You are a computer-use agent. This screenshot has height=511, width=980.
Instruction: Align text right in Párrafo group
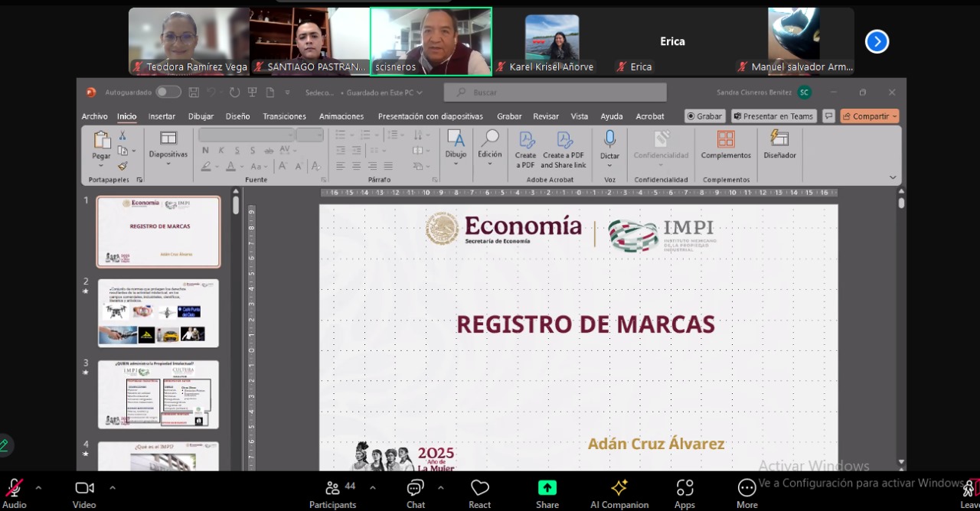point(372,166)
